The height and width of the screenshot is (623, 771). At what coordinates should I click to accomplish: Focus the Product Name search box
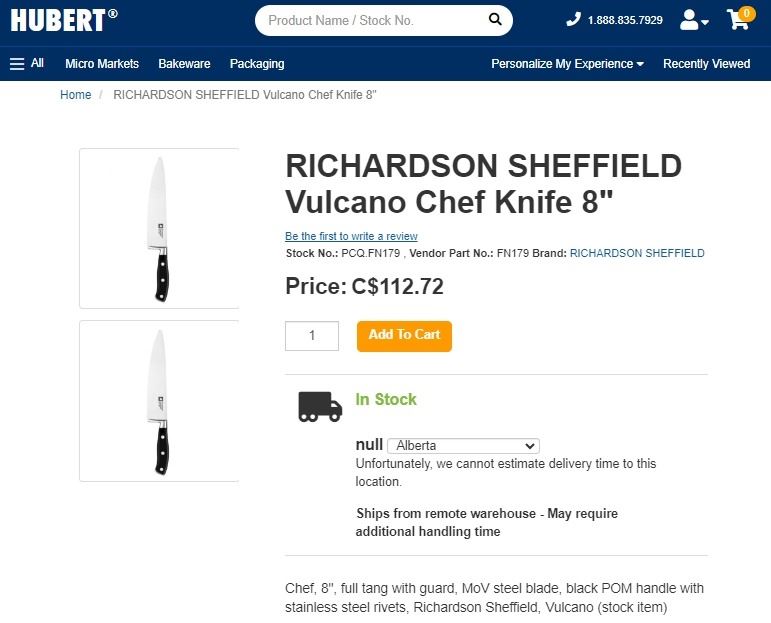tap(370, 20)
